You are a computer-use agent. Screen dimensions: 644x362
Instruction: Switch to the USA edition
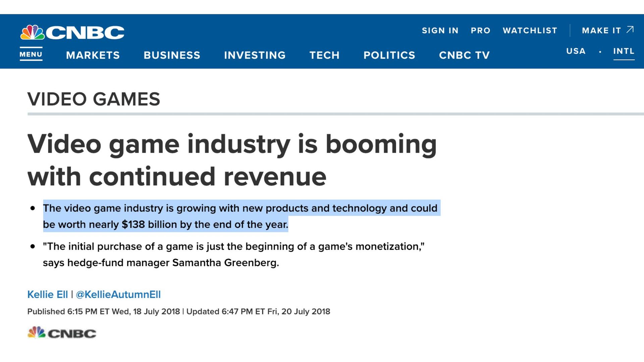[576, 51]
